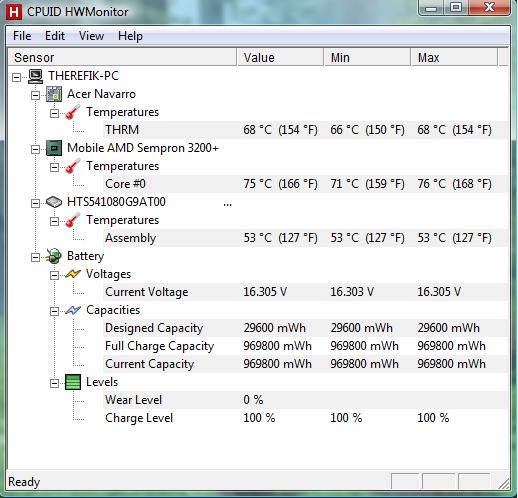Click thermometer icon above the Core #0 row
518x498 pixels.
pos(73,166)
